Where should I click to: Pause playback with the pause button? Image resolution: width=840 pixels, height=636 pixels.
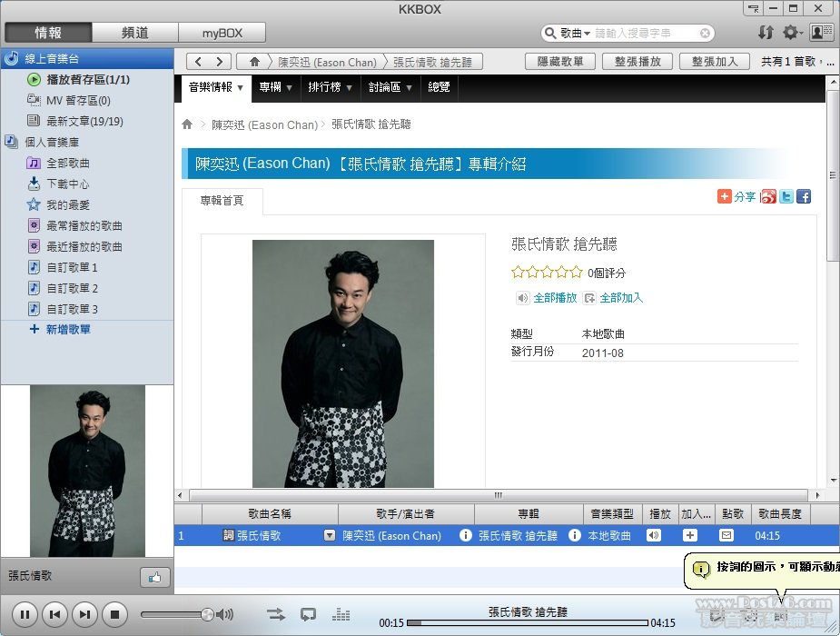(25, 614)
